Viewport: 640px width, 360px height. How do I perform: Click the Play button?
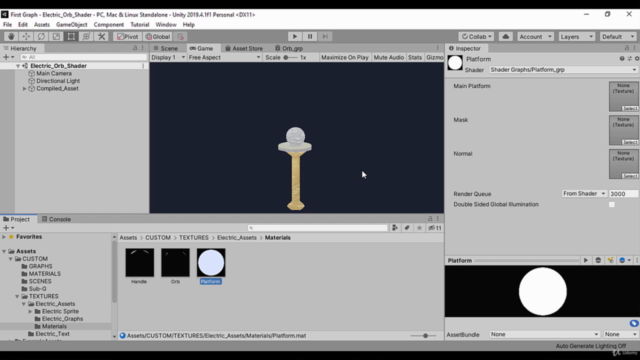click(x=295, y=37)
